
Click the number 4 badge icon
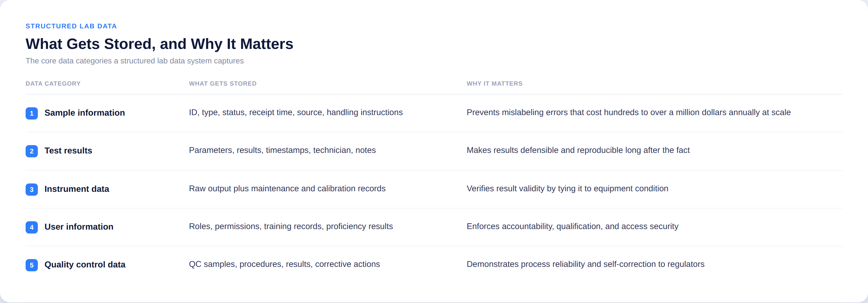(x=32, y=227)
